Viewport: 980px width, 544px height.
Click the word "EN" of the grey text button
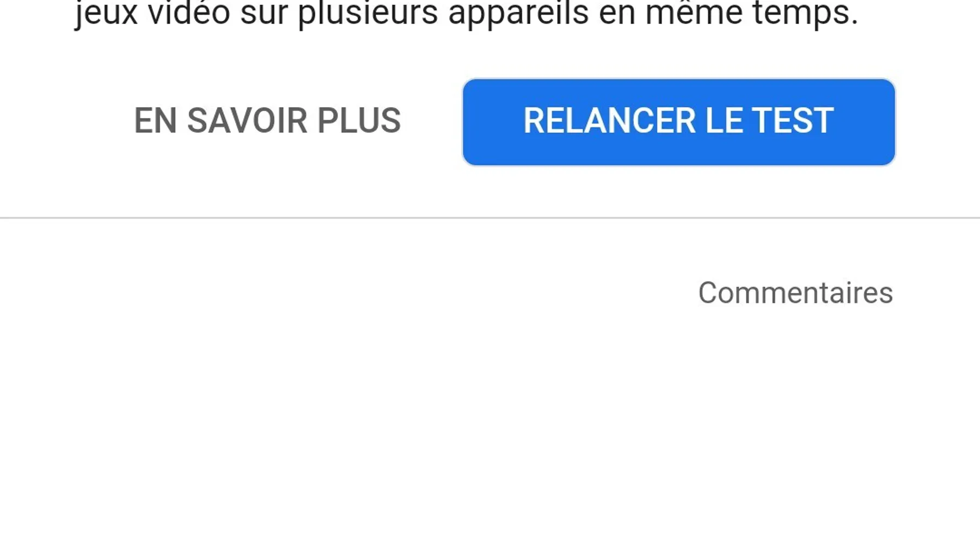pyautogui.click(x=155, y=120)
